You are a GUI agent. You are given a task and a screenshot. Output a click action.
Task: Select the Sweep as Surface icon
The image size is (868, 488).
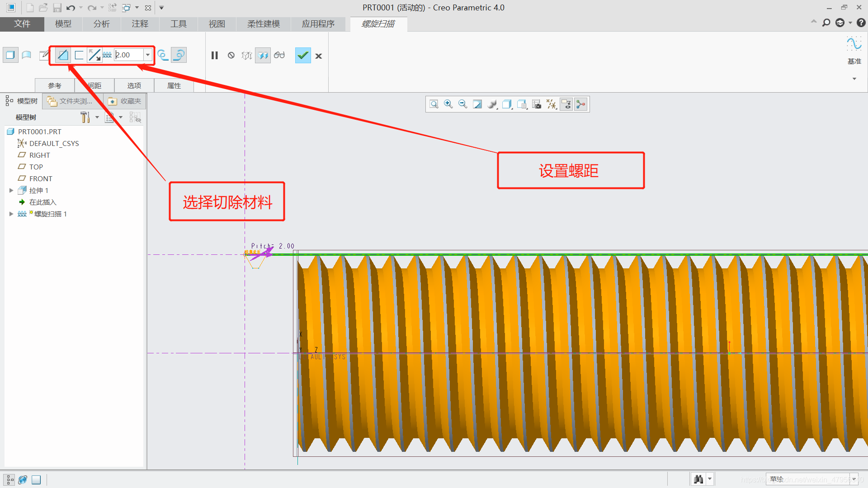click(26, 55)
